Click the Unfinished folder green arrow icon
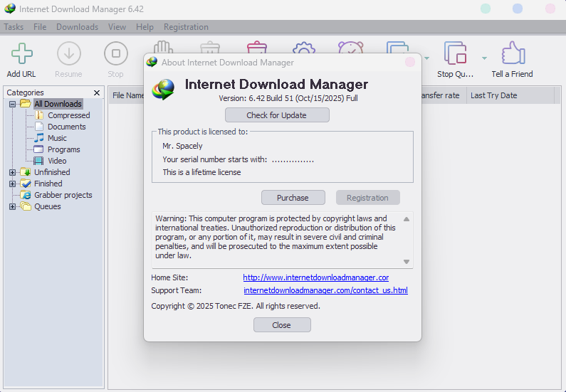This screenshot has height=392, width=566. click(x=26, y=172)
